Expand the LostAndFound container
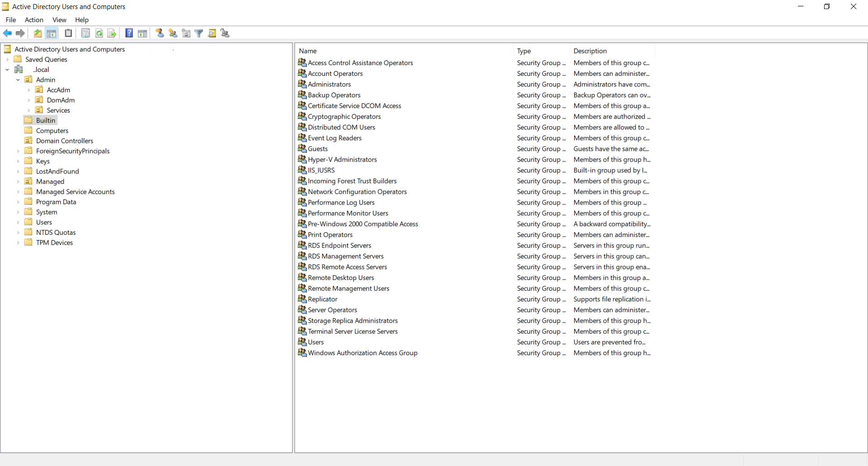This screenshot has width=868, height=466. click(18, 171)
